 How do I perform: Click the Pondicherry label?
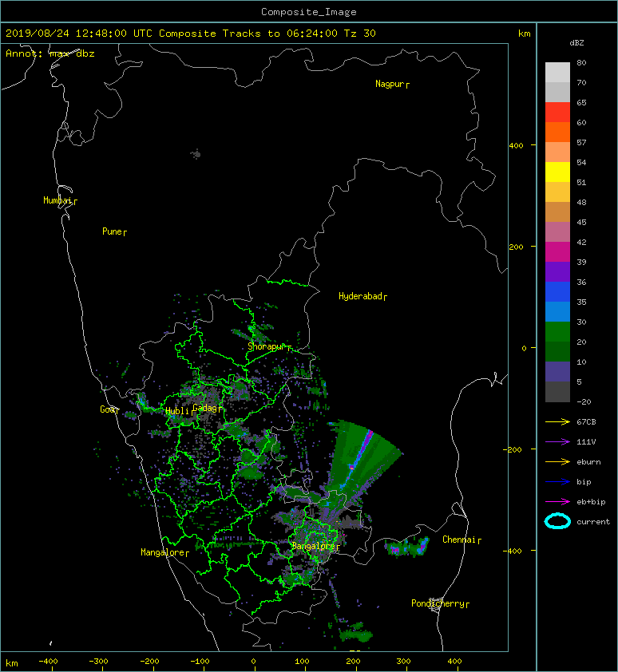click(x=438, y=603)
